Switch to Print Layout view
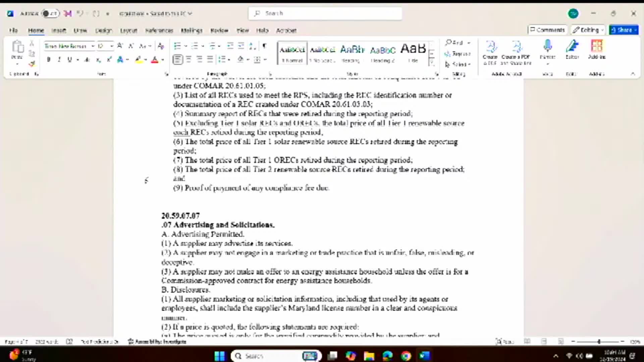644x362 pixels. [x=544, y=342]
